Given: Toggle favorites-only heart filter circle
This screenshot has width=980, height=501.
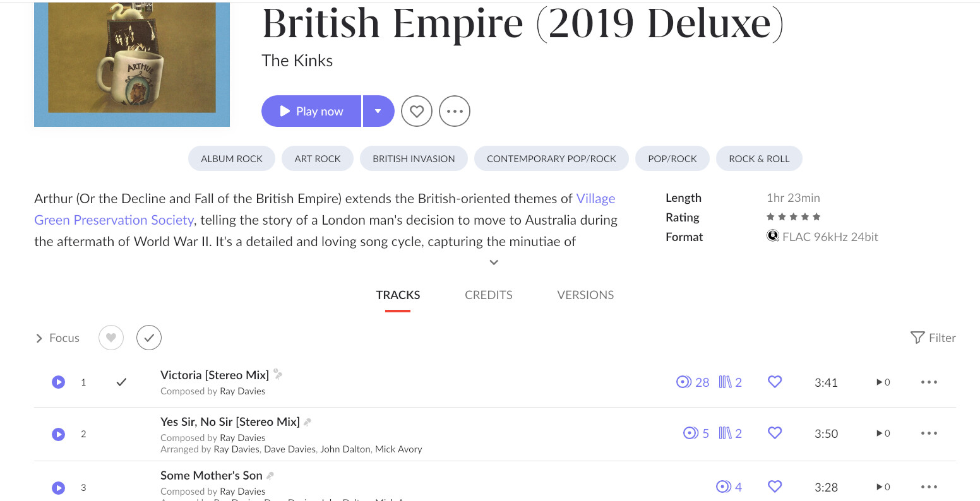Looking at the screenshot, I should pyautogui.click(x=111, y=338).
